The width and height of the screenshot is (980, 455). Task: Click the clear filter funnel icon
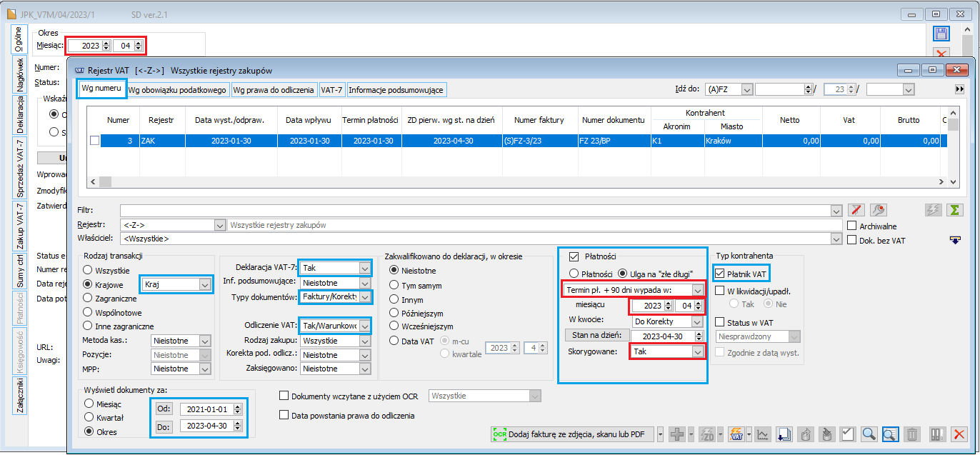click(x=857, y=210)
